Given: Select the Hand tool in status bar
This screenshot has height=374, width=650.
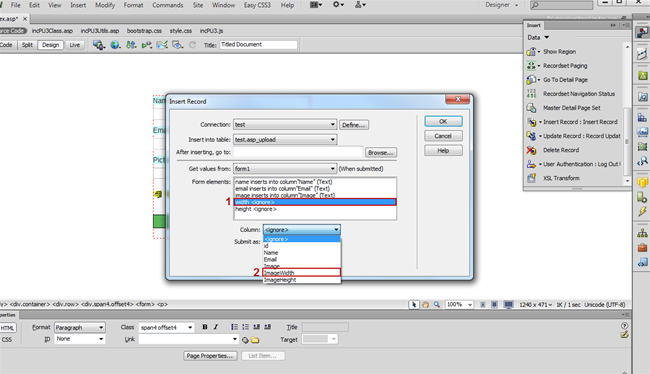Looking at the screenshot, I should pyautogui.click(x=425, y=305).
